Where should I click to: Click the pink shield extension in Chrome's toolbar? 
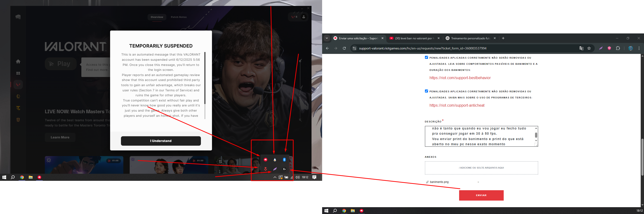609,48
